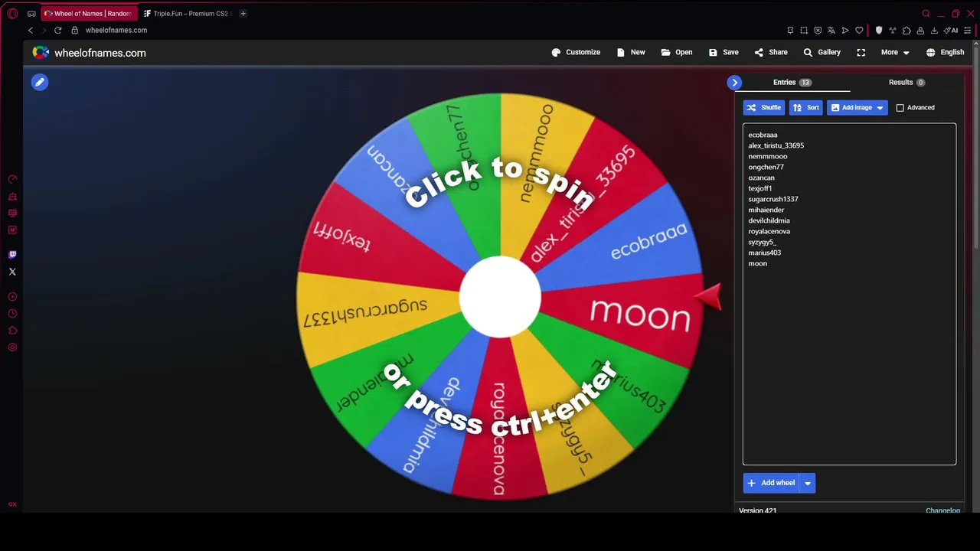Open the browser account profile icon
This screenshot has height=551, width=980.
[920, 30]
